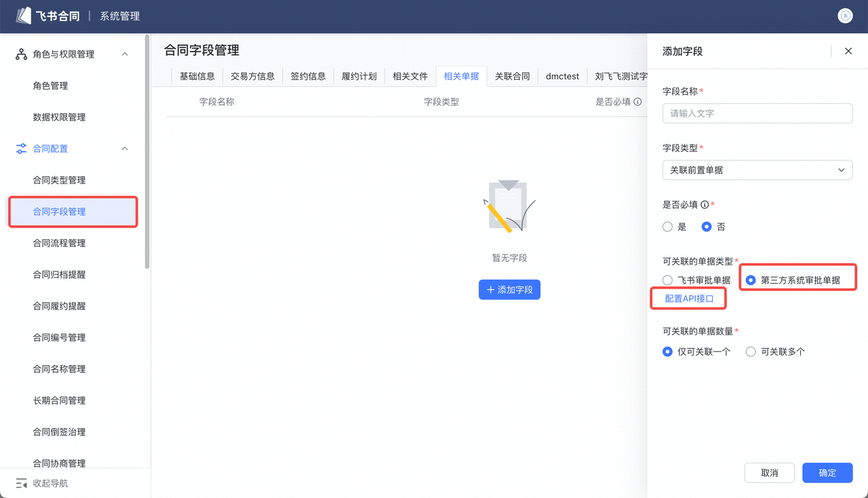The image size is (868, 498).
Task: Collapse the 角色与权限管理 section chevron
Action: pyautogui.click(x=125, y=54)
